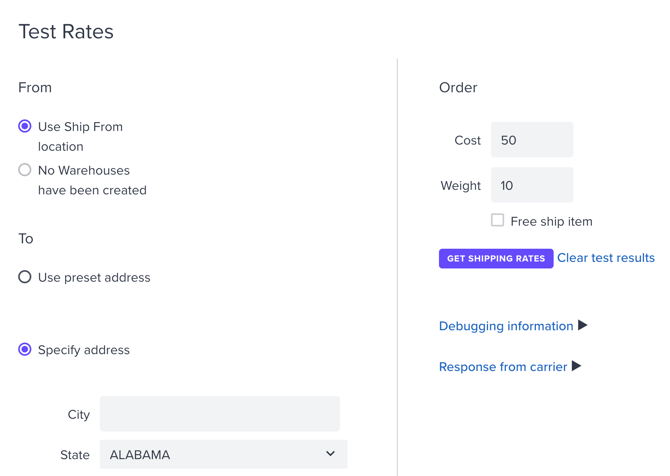Click the Cost field label
This screenshot has height=476, width=670.
coord(467,140)
